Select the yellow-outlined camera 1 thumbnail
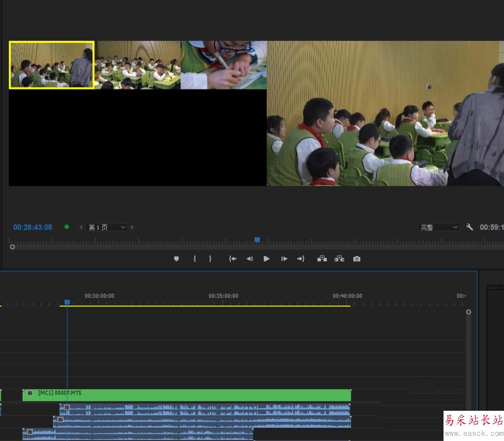504x441 pixels. coord(52,65)
